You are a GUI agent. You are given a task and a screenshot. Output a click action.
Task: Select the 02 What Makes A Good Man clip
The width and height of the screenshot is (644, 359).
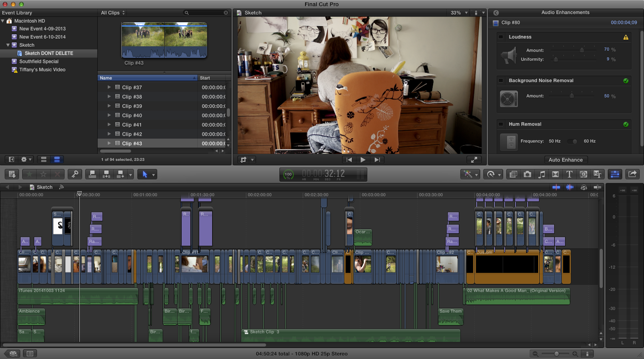click(518, 296)
